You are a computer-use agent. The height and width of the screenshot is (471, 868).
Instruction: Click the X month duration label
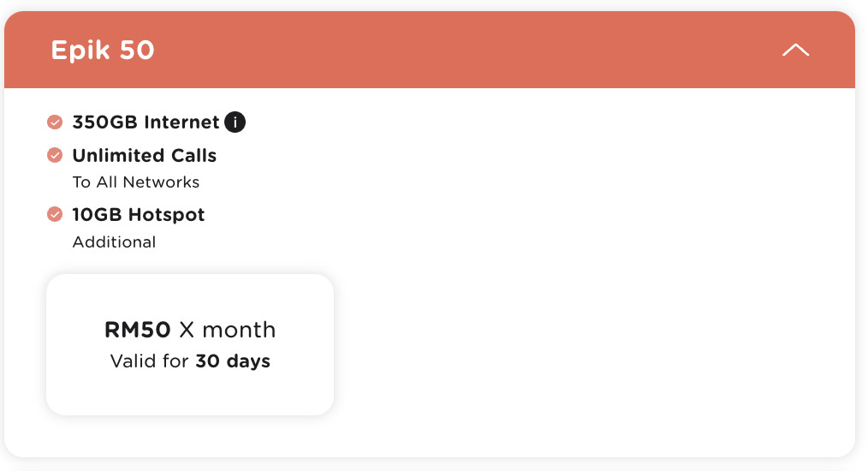(227, 330)
